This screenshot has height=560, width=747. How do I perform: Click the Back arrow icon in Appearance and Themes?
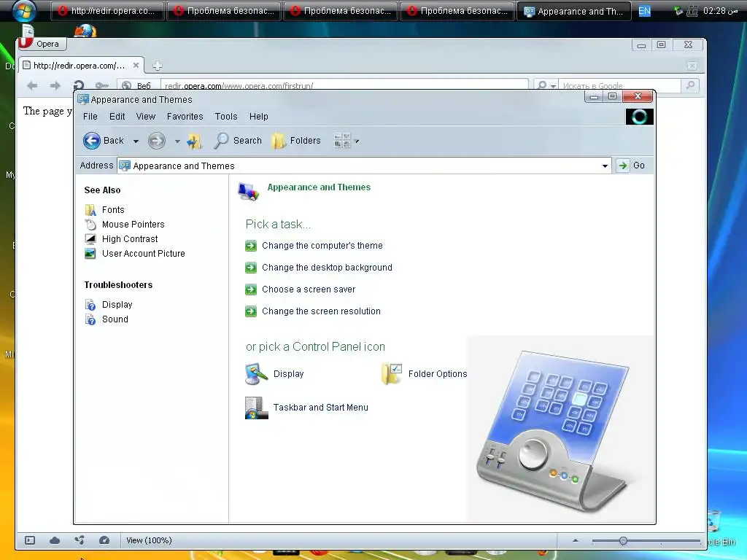click(91, 141)
